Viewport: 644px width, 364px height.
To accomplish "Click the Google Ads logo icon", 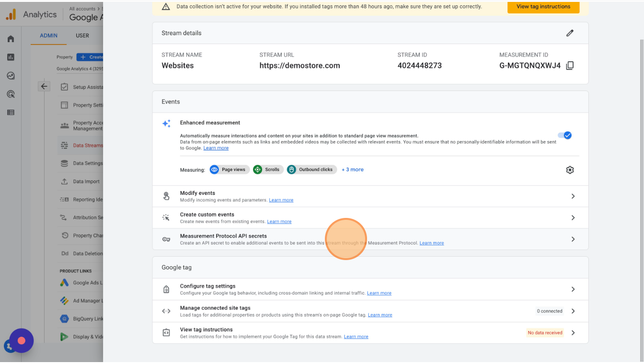I will (64, 283).
